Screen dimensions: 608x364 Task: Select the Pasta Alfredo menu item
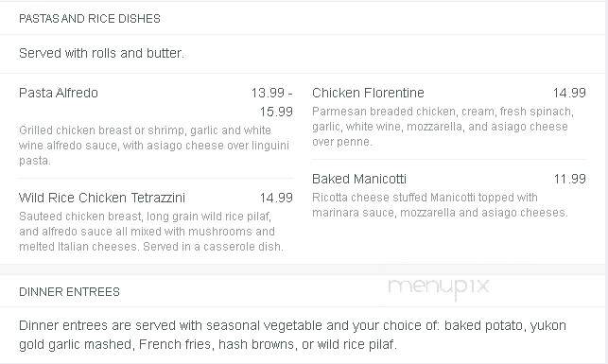[59, 93]
